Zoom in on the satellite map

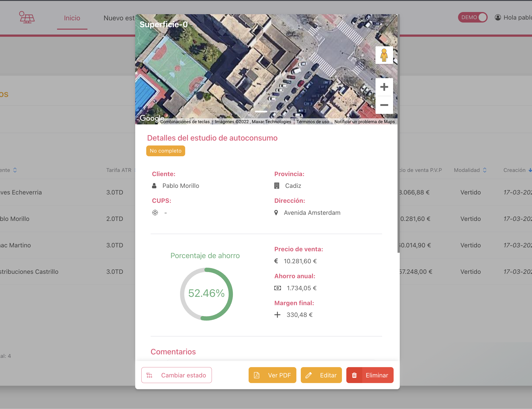[384, 87]
